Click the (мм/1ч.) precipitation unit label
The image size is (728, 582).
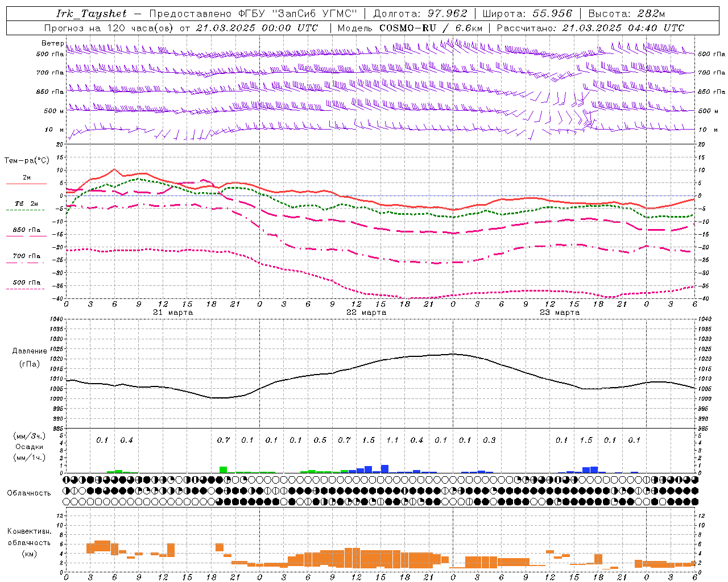coord(29,458)
